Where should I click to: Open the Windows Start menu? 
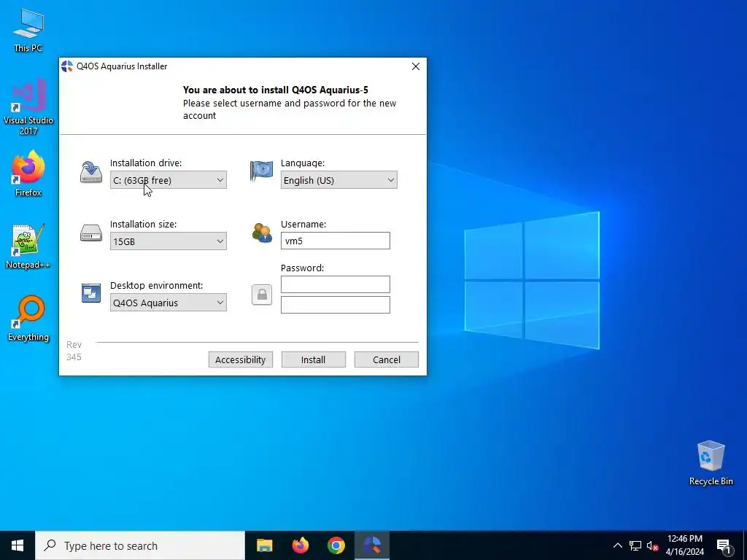click(18, 545)
